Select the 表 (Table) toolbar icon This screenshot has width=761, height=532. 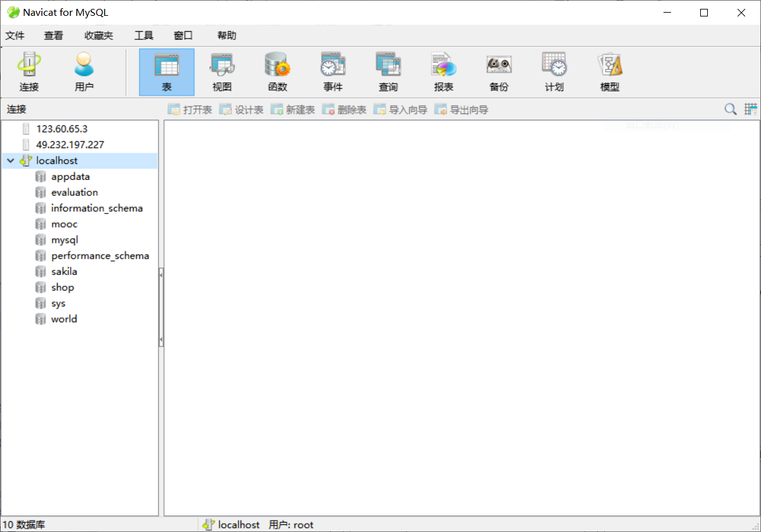(x=167, y=72)
